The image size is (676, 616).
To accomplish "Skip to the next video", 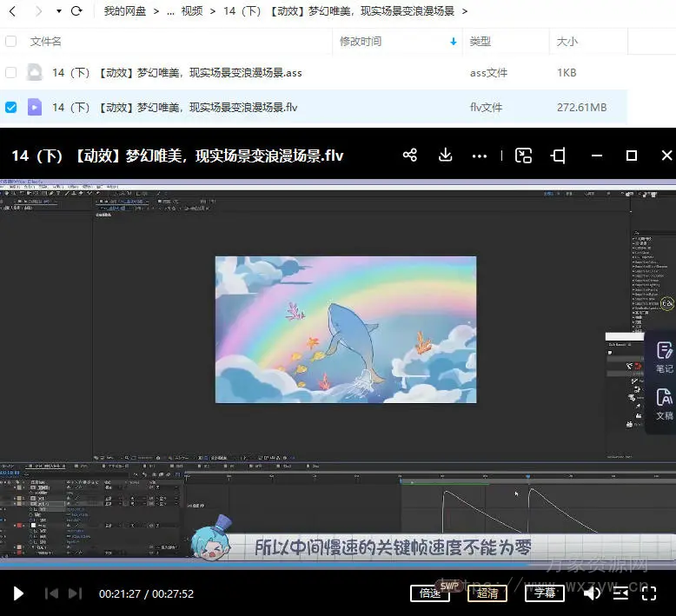I will [75, 593].
